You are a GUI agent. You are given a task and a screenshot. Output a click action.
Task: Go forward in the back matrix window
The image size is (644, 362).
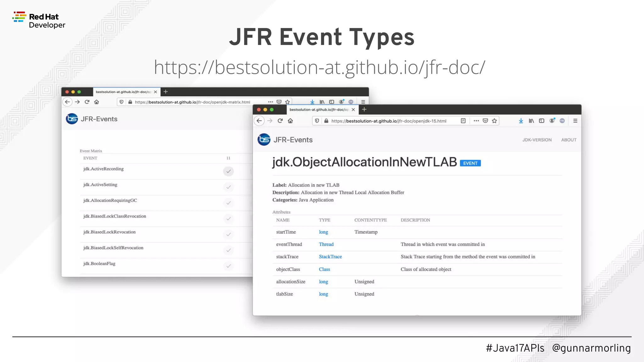pos(77,102)
